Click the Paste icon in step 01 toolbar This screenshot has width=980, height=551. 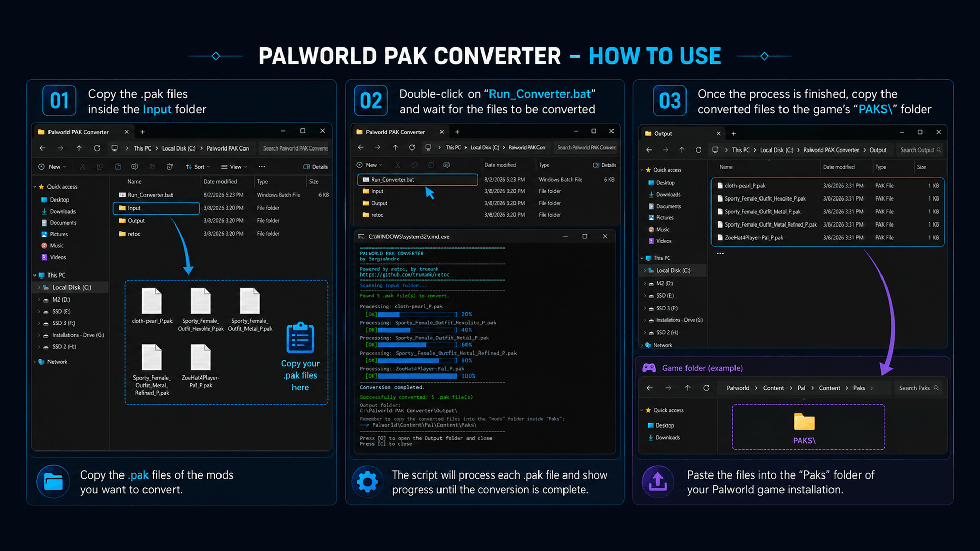[x=118, y=167]
